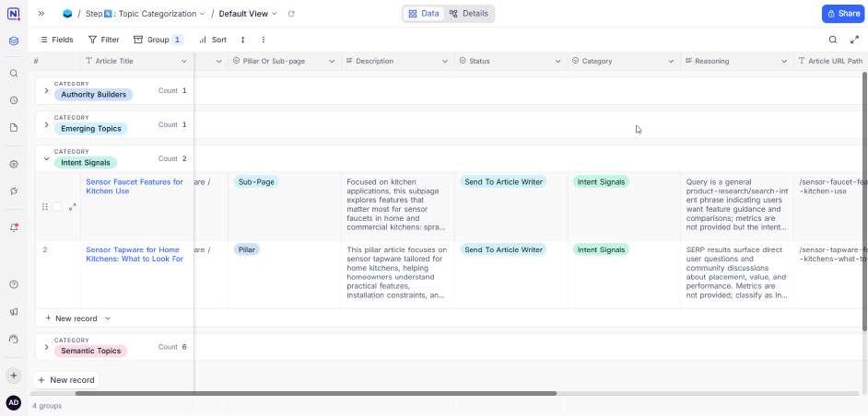Open the Reasoning column dropdown arrow

[x=784, y=62]
